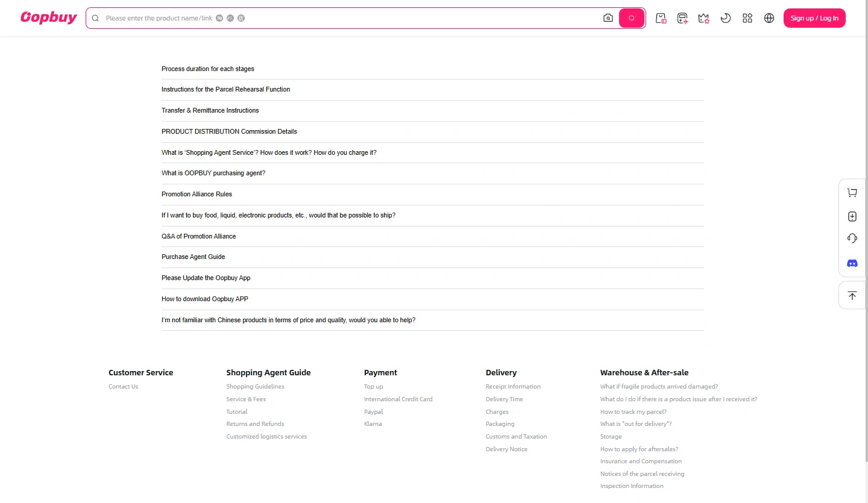The height and width of the screenshot is (503, 868).
Task: Click the Oopbuy logo
Action: (49, 17)
